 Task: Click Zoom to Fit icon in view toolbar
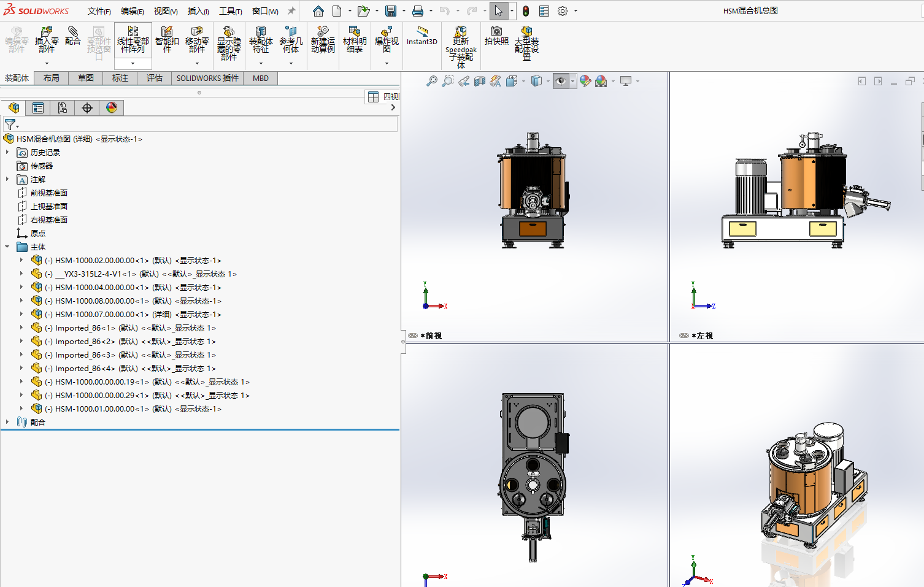[x=432, y=81]
